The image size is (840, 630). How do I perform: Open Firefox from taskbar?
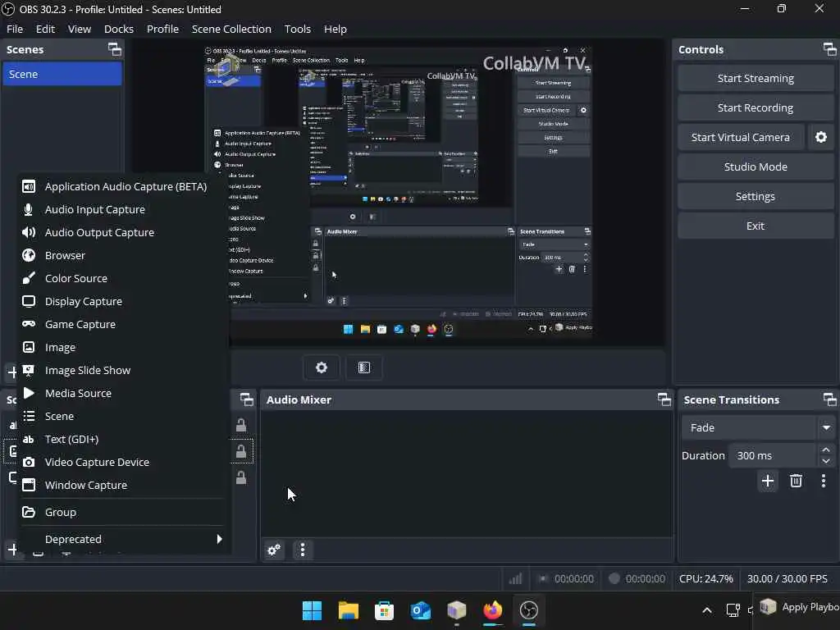493,610
